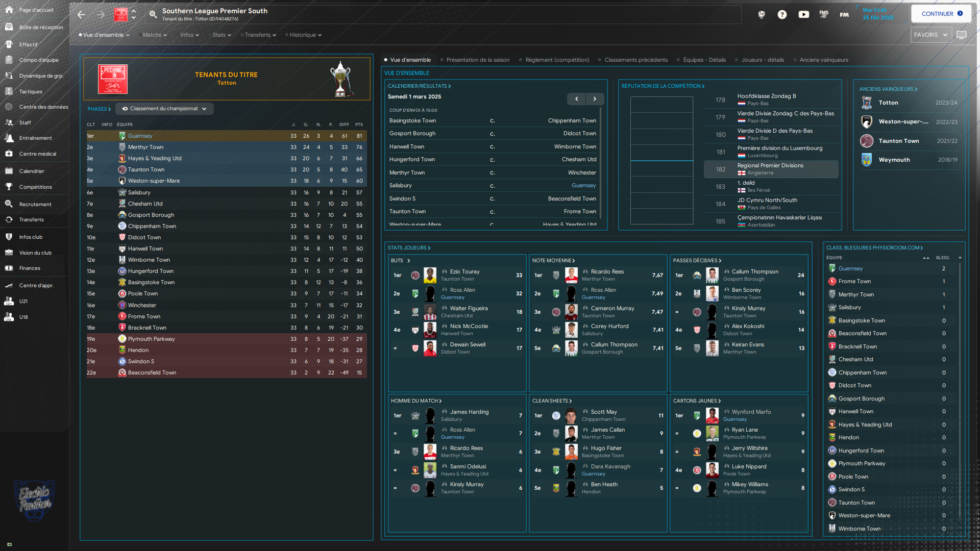
Task: Open the Historique menu
Action: click(306, 35)
